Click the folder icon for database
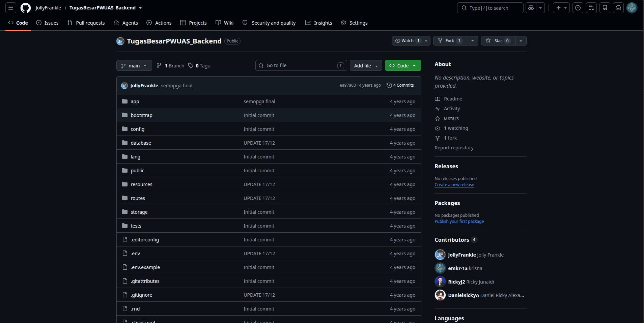This screenshot has height=323, width=644. (125, 143)
